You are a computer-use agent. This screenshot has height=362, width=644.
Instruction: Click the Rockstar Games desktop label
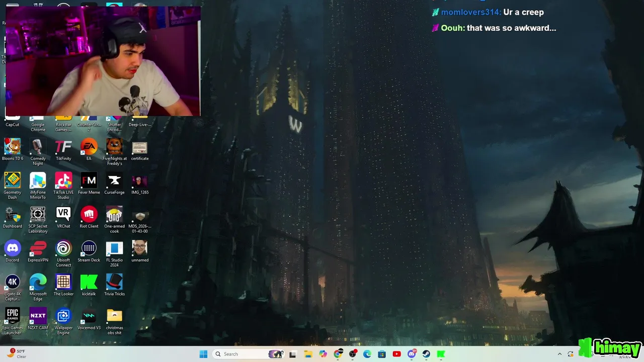(x=63, y=127)
